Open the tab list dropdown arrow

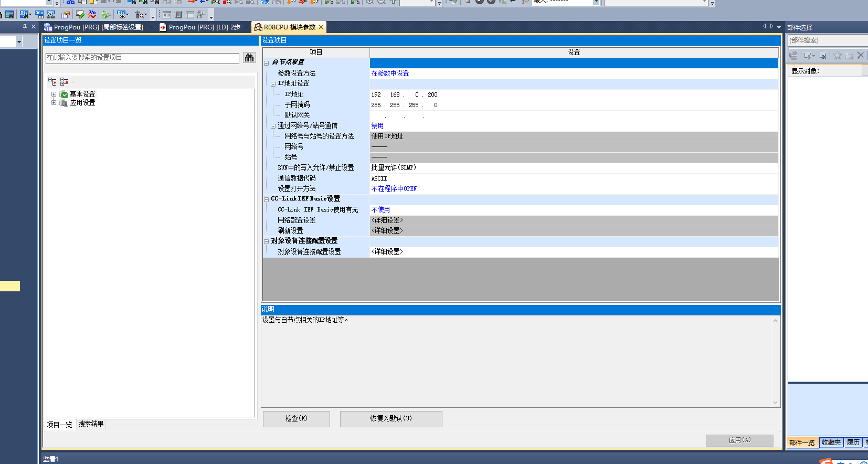tap(779, 27)
